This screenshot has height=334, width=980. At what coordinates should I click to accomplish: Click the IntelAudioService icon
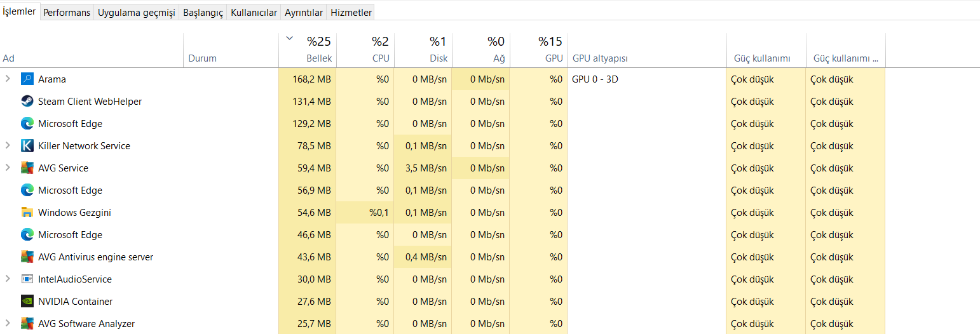coord(27,279)
